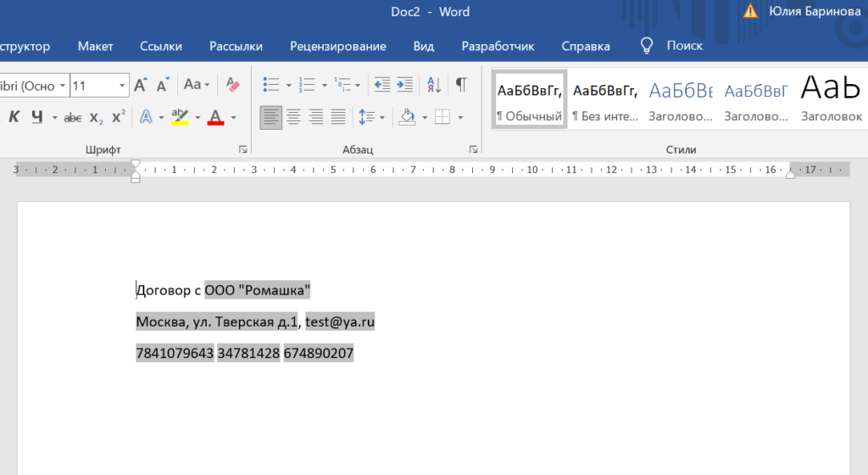This screenshot has width=868, height=475.
Task: Toggle strikethrough formatting (abc)
Action: point(73,117)
